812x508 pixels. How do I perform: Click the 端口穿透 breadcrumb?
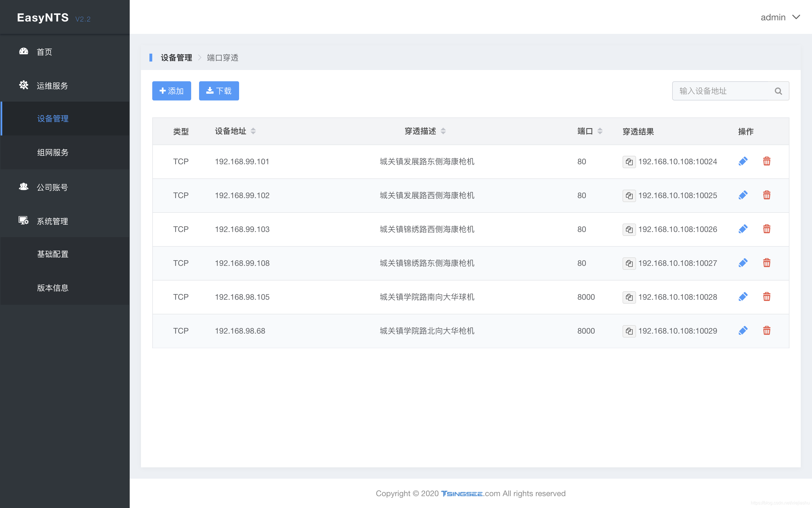pyautogui.click(x=222, y=58)
